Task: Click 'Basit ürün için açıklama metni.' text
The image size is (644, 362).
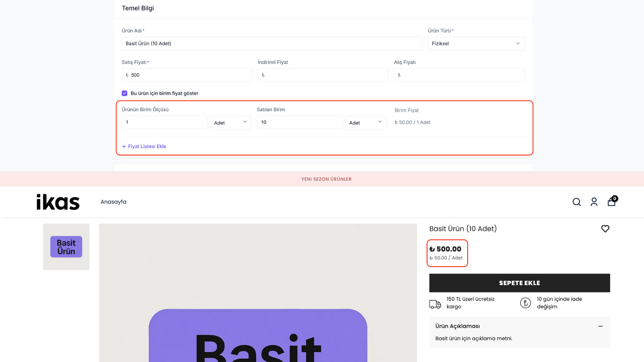Action: click(x=474, y=339)
